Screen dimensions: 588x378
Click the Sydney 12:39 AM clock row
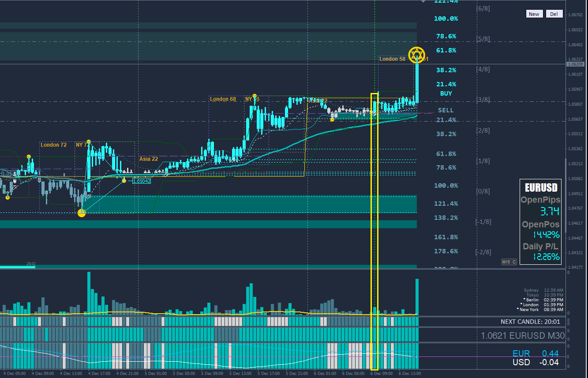click(543, 290)
